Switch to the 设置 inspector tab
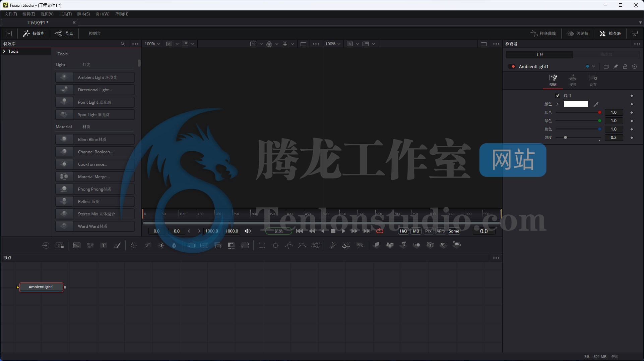 (x=593, y=81)
